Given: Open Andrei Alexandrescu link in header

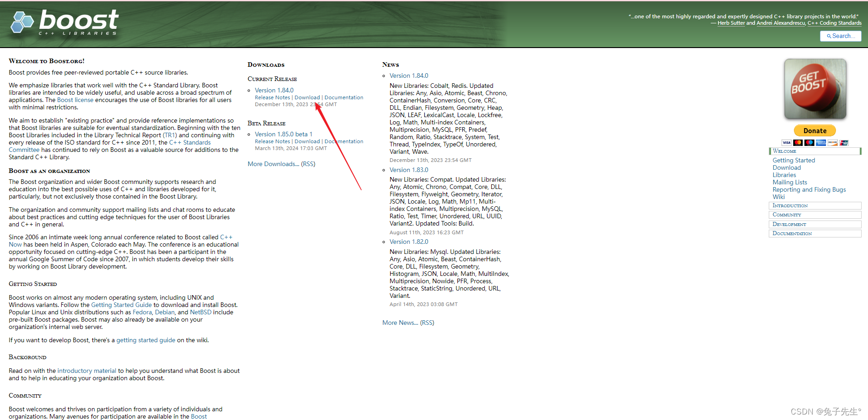Looking at the screenshot, I should (781, 23).
